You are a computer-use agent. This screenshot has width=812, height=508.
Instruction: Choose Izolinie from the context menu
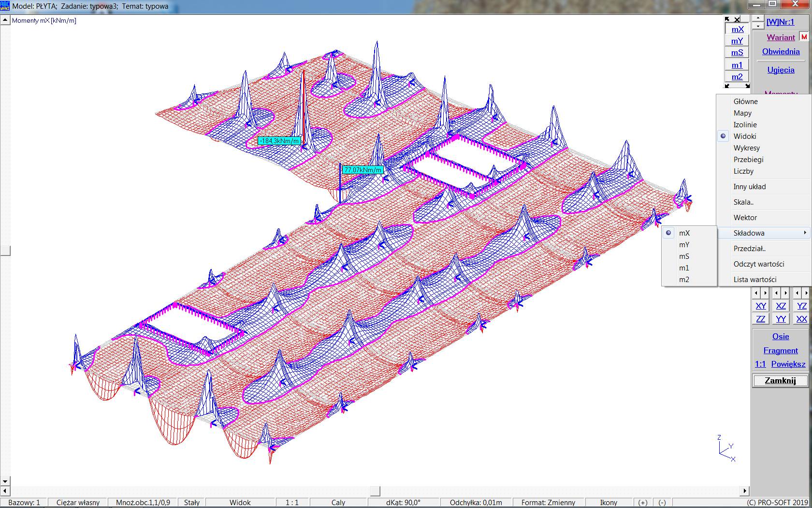(x=745, y=125)
